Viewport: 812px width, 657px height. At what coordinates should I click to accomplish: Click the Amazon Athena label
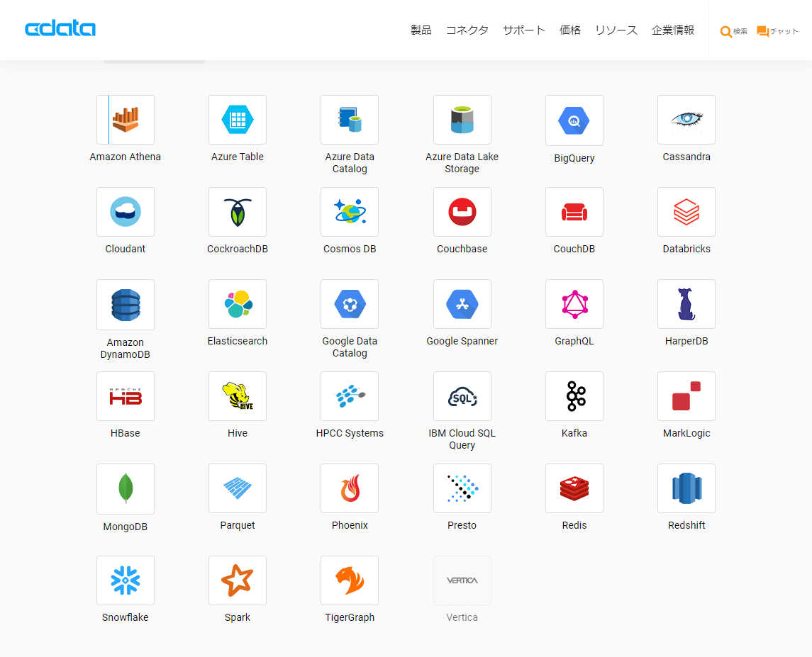pyautogui.click(x=126, y=157)
